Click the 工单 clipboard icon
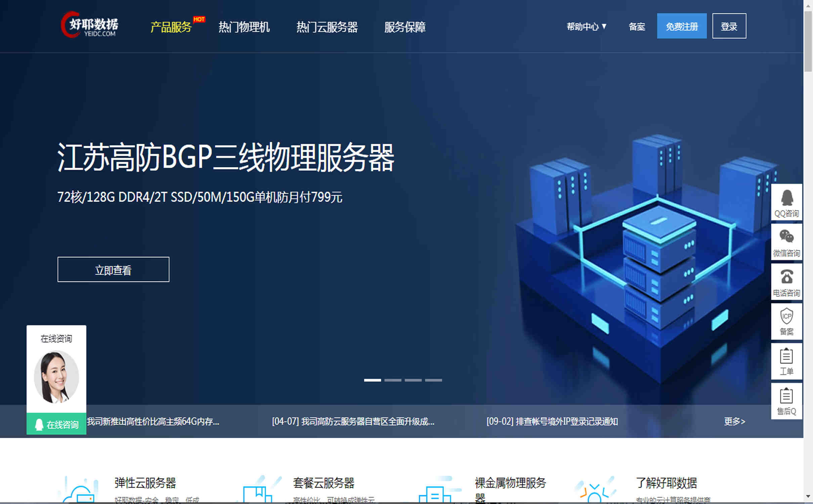Viewport: 813px width, 504px height. click(786, 356)
